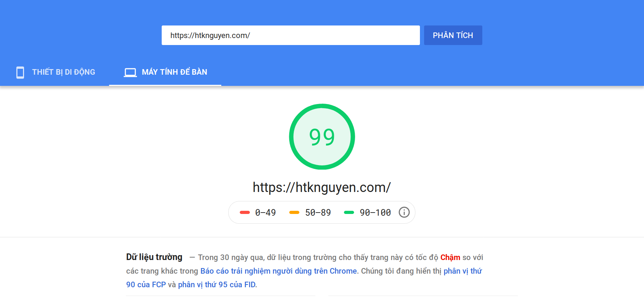This screenshot has height=304, width=644.
Task: Click the 99 performance score gauge
Action: (322, 137)
